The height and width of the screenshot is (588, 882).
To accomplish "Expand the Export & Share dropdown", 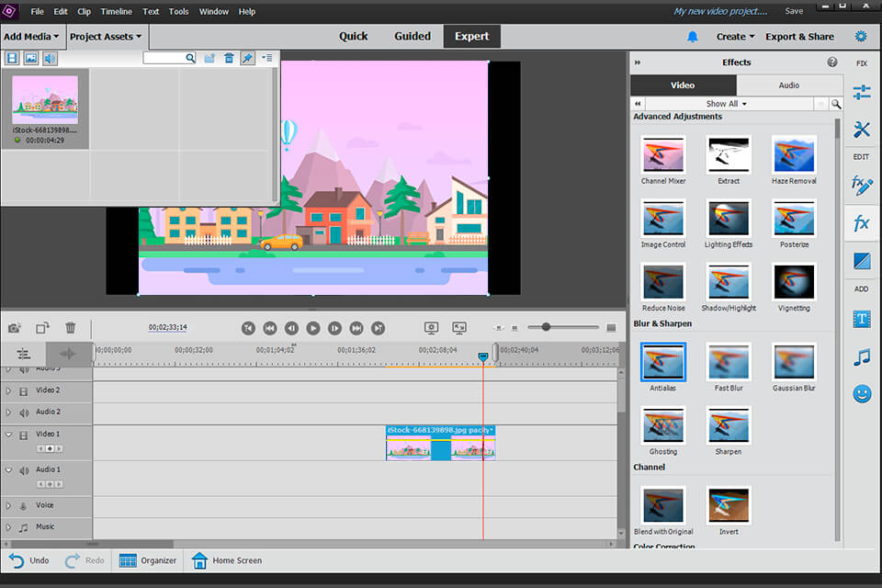I will click(800, 36).
